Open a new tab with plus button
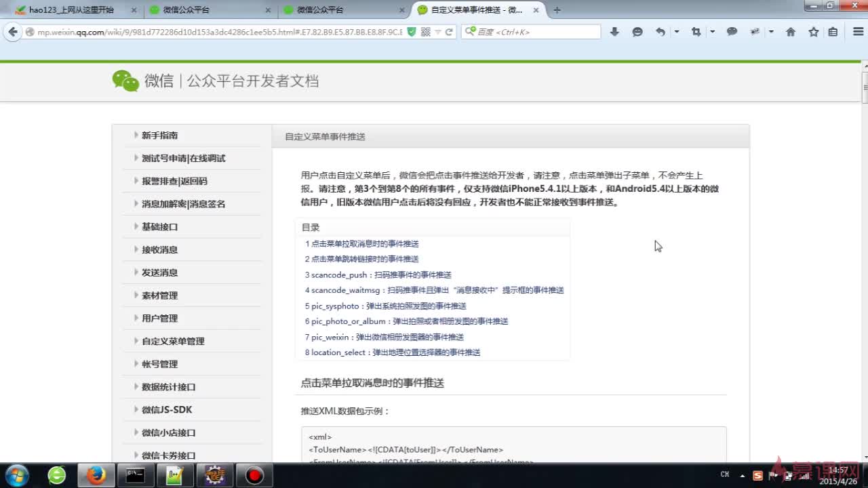 tap(557, 10)
